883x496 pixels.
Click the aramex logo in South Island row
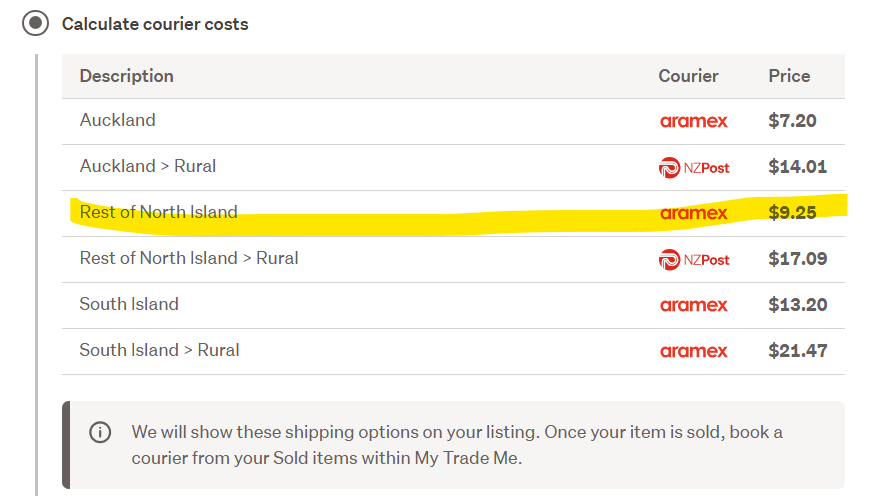pyautogui.click(x=693, y=305)
